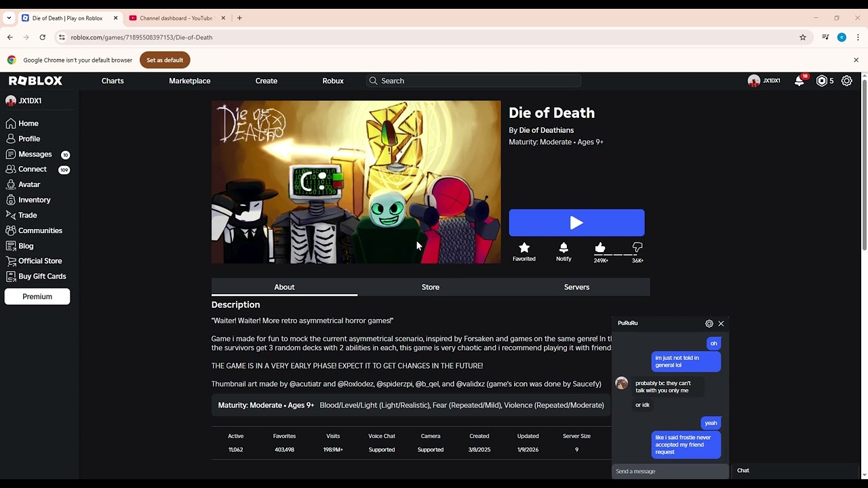The height and width of the screenshot is (488, 868).
Task: Click the 36K+ dislikes count
Action: tap(637, 260)
